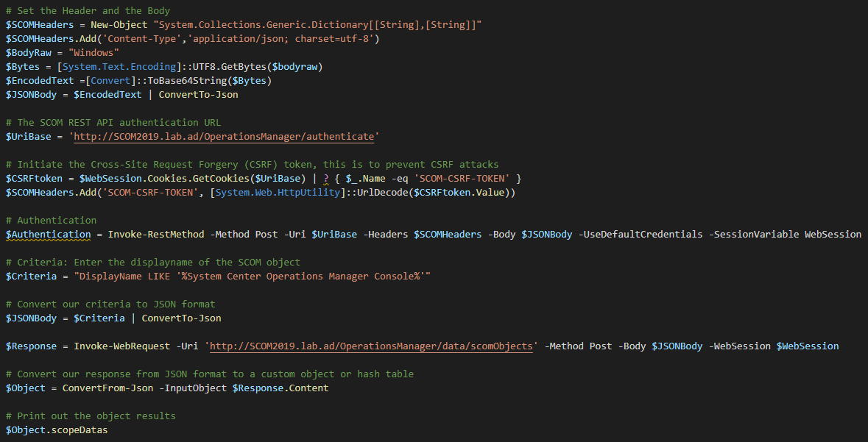Image resolution: width=868 pixels, height=442 pixels.
Task: Click the comment '# Set the Header and the Body'
Action: tap(88, 10)
